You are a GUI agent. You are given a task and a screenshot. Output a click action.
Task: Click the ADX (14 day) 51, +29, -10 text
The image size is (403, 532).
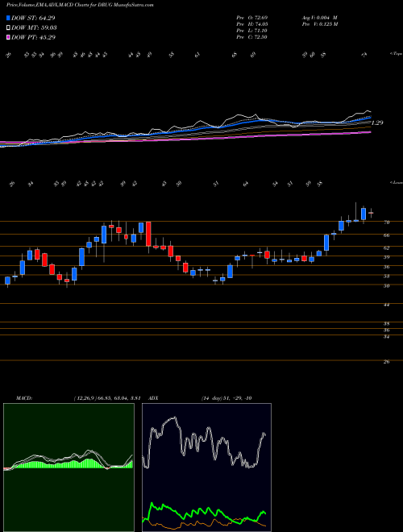coord(226,398)
